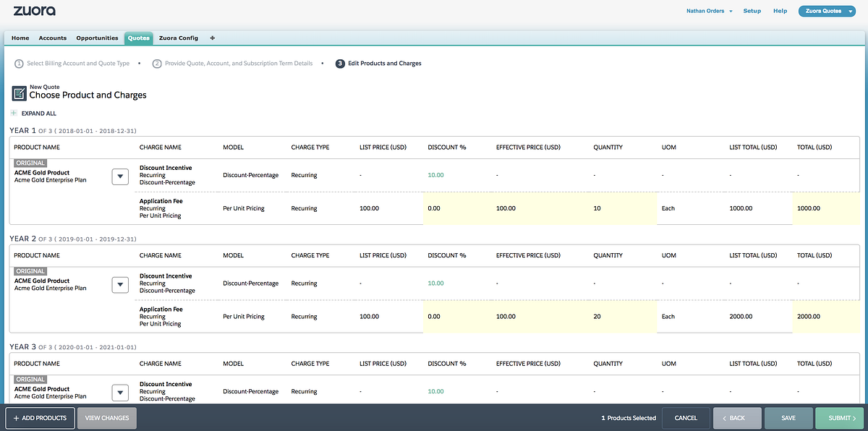Open the Zuora Quotes app dropdown
The width and height of the screenshot is (868, 431).
coord(826,11)
